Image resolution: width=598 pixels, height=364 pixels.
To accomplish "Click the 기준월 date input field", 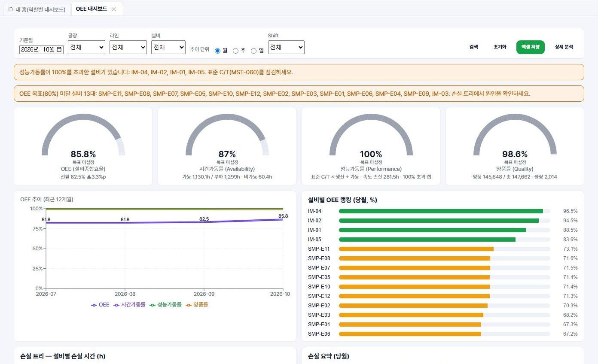I will click(42, 49).
